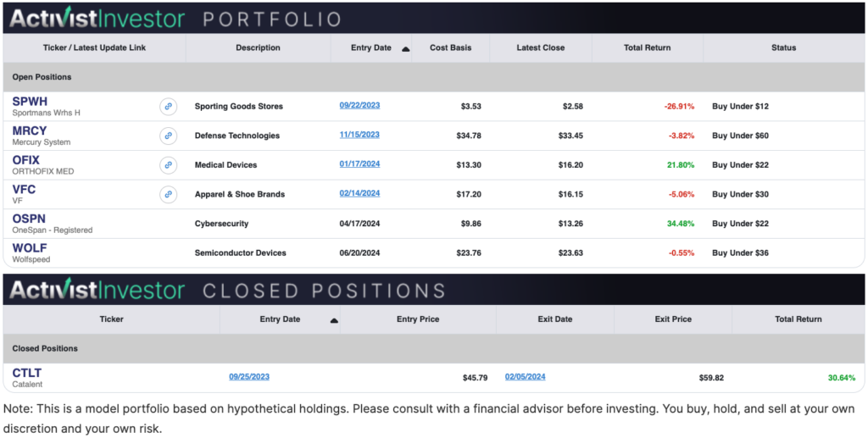868x438 pixels.
Task: Select the OSPN ticker symbol
Action: (x=29, y=219)
